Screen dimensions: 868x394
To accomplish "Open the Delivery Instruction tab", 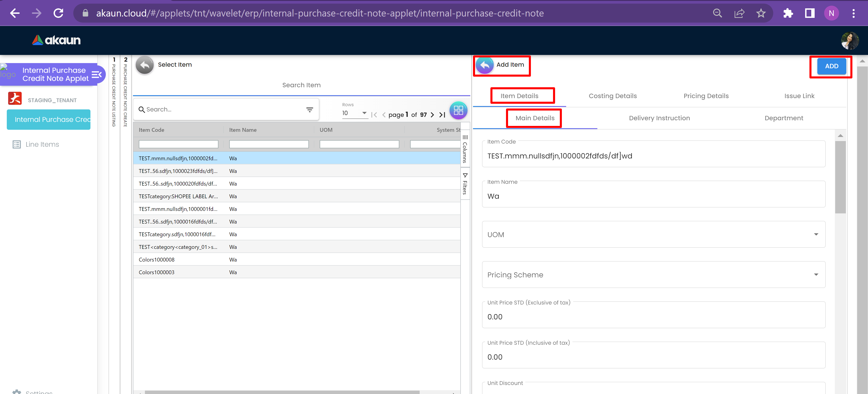I will [659, 118].
